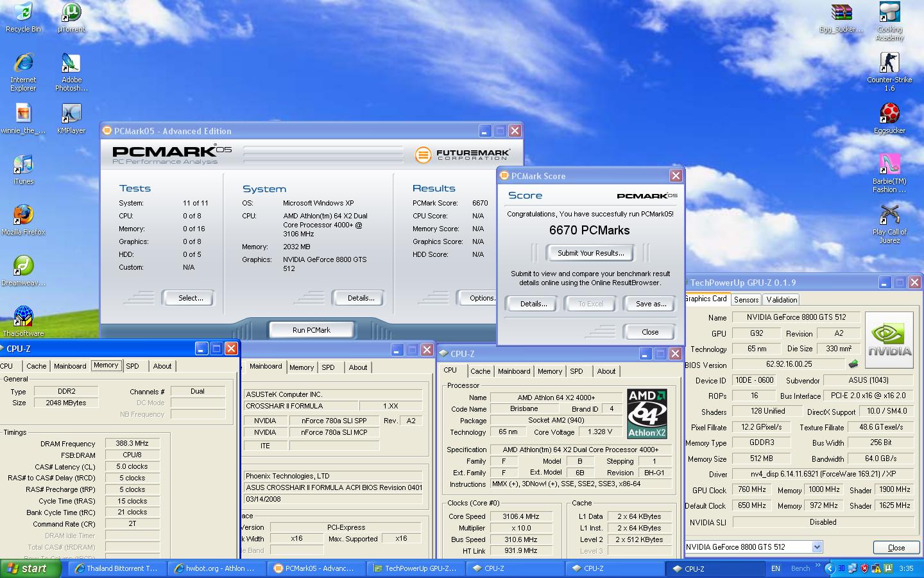924x578 pixels.
Task: Open About tab in the mainboard CPU-Z window
Action: click(358, 367)
